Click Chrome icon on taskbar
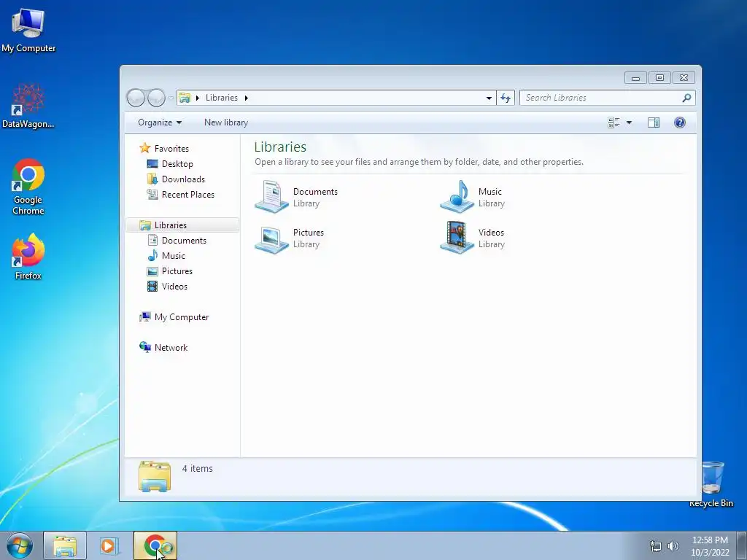 tap(155, 545)
